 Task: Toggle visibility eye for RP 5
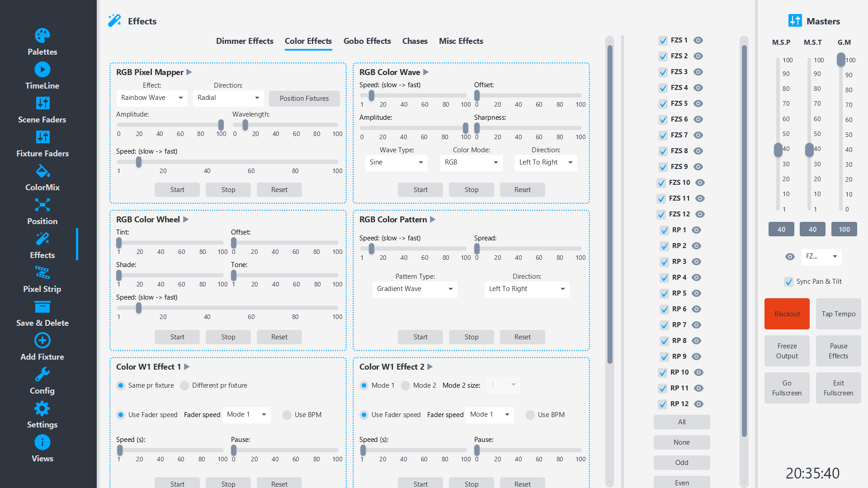coord(697,293)
